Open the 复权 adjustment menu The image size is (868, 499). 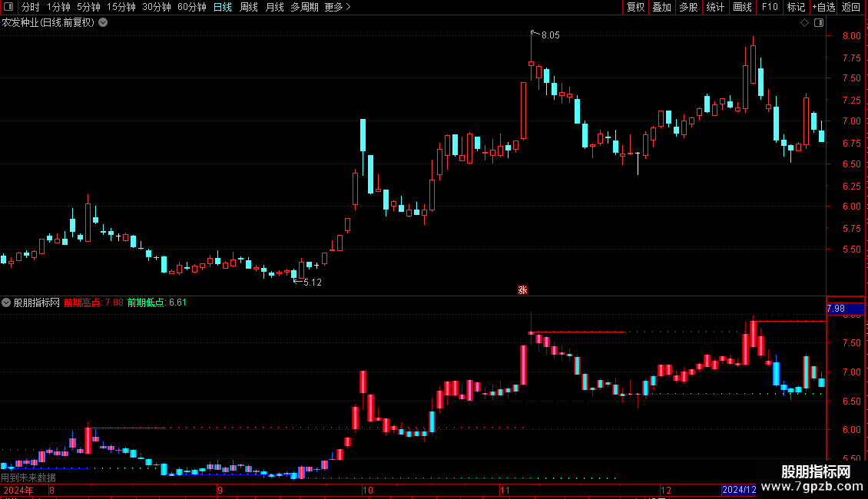pyautogui.click(x=635, y=7)
